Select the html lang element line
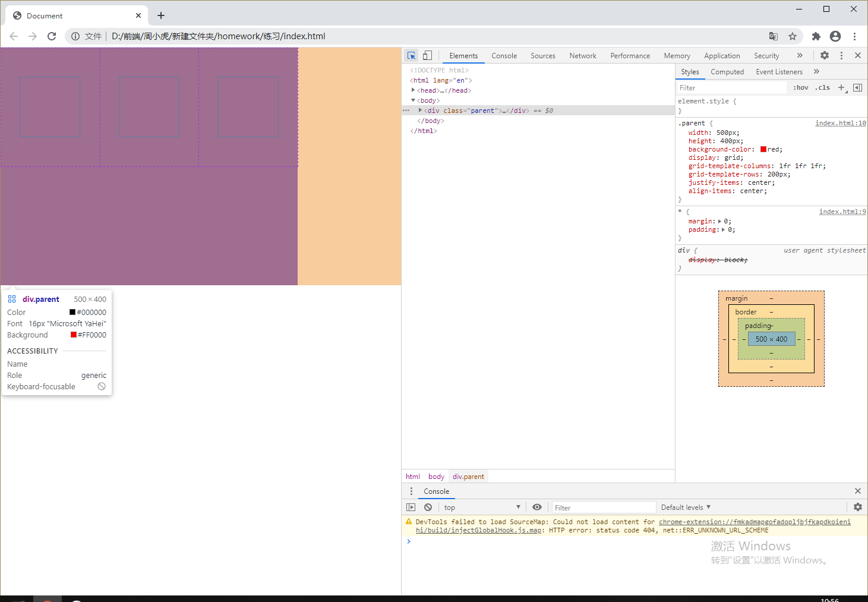 point(441,80)
